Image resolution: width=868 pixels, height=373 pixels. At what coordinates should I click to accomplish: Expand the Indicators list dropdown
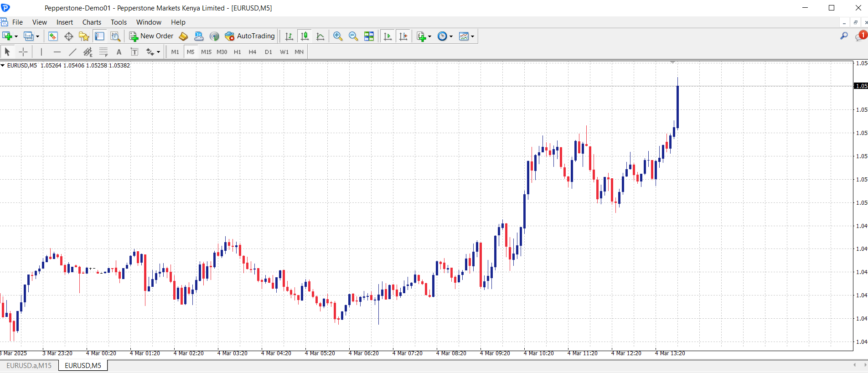(x=429, y=36)
